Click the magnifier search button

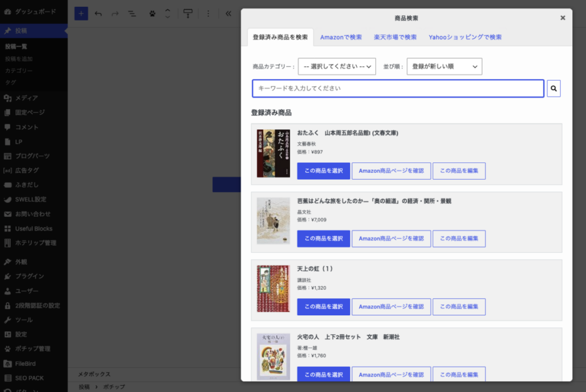[553, 89]
